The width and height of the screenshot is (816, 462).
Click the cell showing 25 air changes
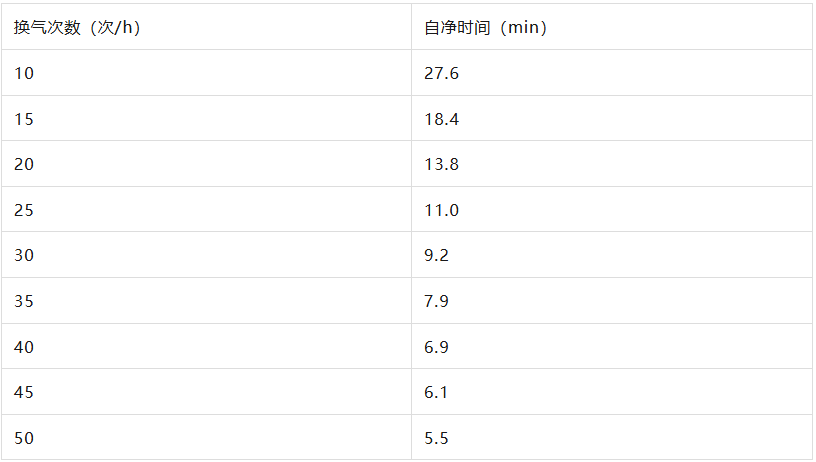24,210
